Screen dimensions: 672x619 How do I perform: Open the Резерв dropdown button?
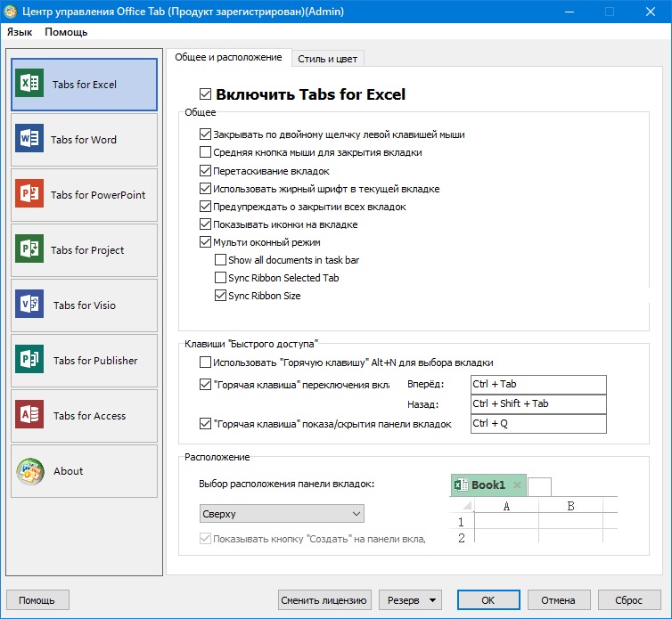pyautogui.click(x=411, y=600)
